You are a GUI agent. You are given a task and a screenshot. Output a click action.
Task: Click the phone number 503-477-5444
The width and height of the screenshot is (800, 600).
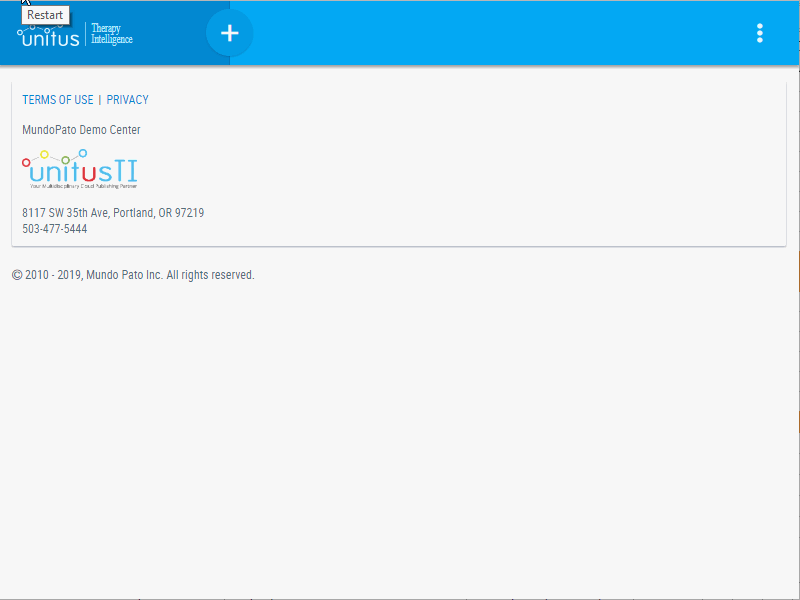(55, 229)
